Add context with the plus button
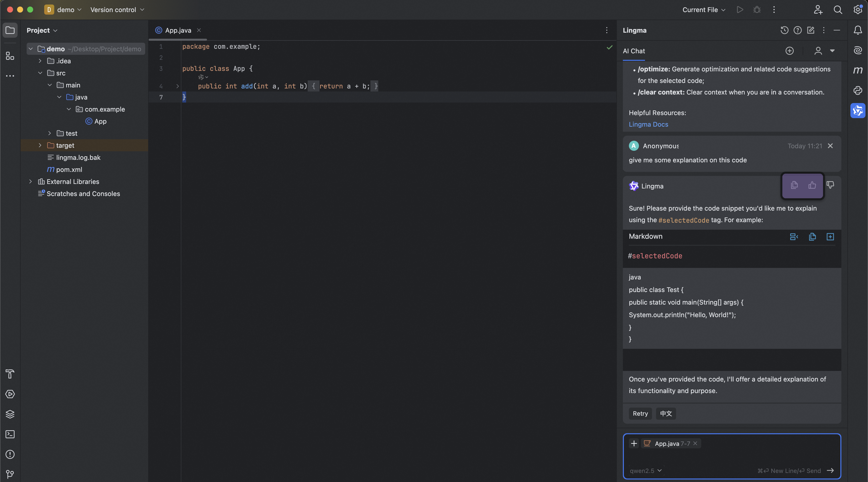Screen dimensions: 868x482 click(634, 443)
